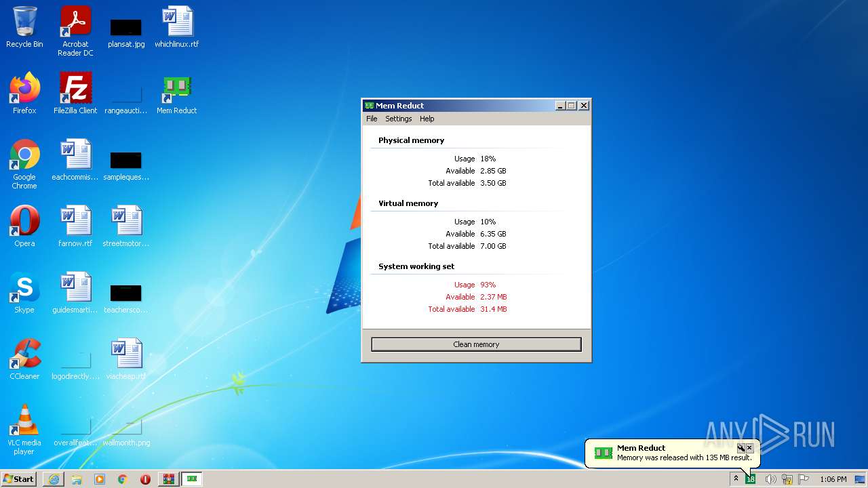This screenshot has height=488, width=868.
Task: Click the memory released notification message
Action: [684, 457]
